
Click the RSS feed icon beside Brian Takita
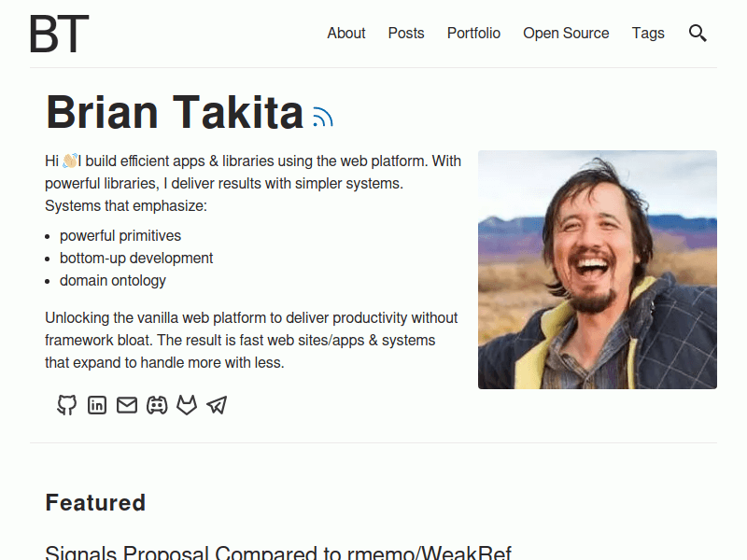[x=322, y=115]
